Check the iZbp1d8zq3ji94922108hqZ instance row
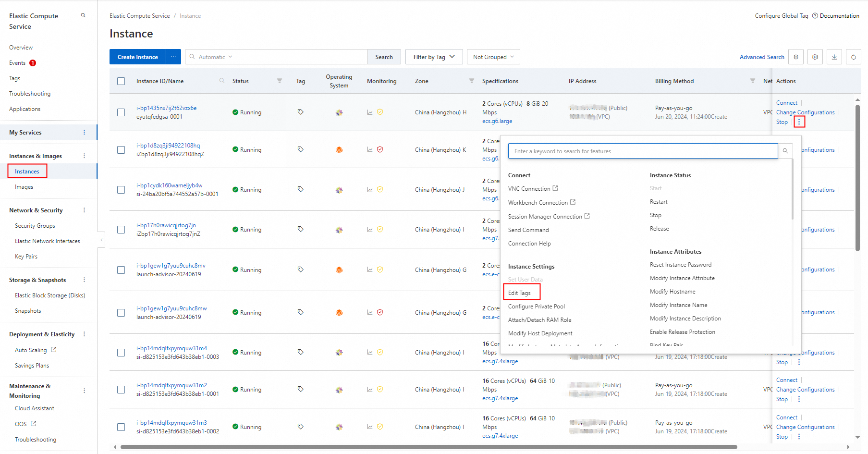The image size is (868, 454). (121, 150)
